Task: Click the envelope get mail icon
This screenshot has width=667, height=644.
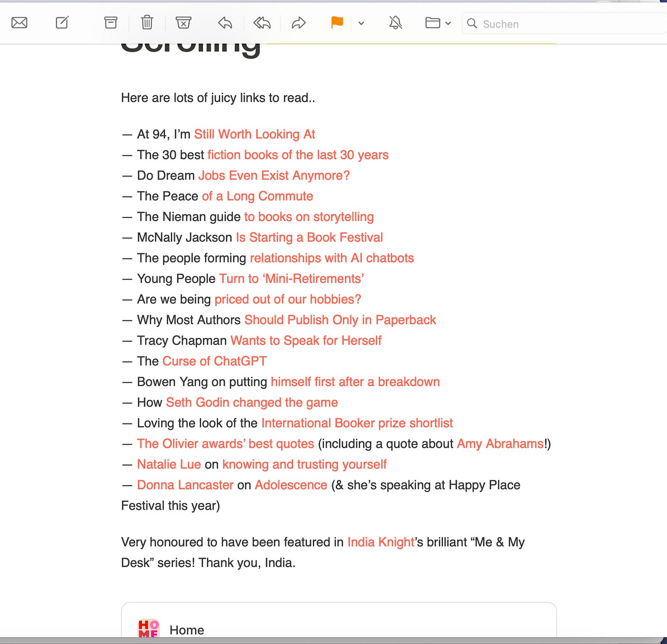Action: click(19, 22)
